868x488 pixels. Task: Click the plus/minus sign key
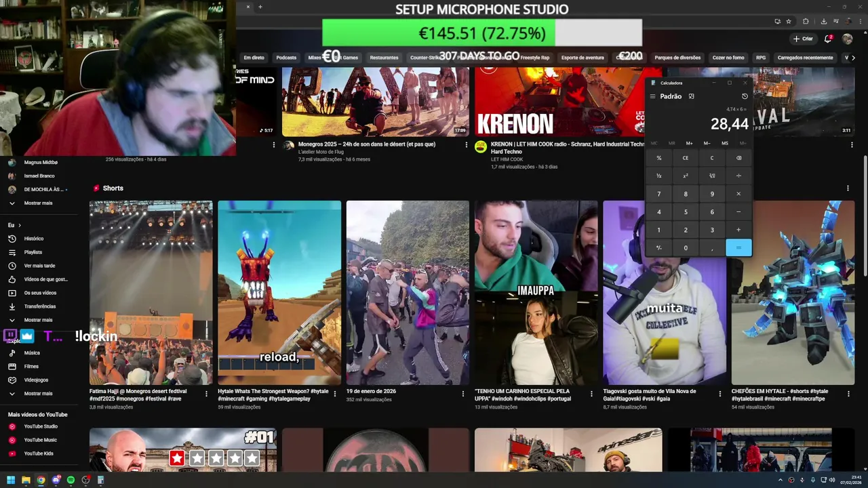click(x=658, y=248)
